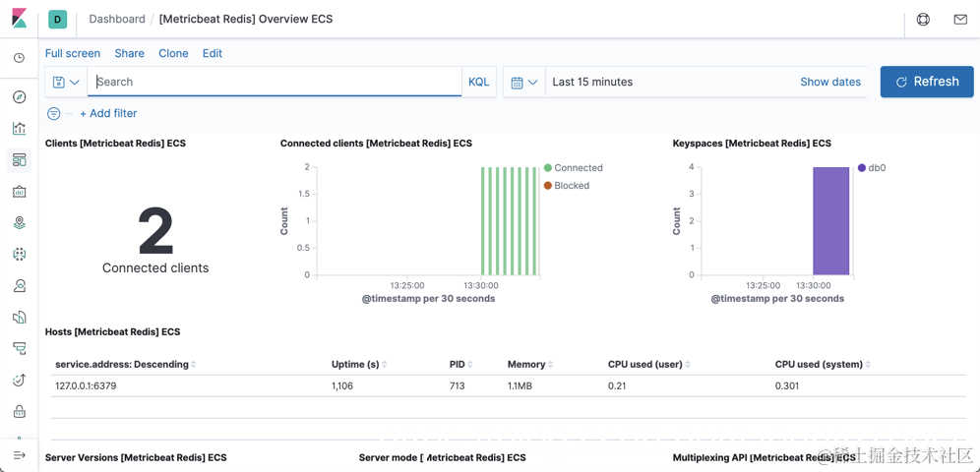The height and width of the screenshot is (472, 980).
Task: Open Full screen mode
Action: click(73, 53)
